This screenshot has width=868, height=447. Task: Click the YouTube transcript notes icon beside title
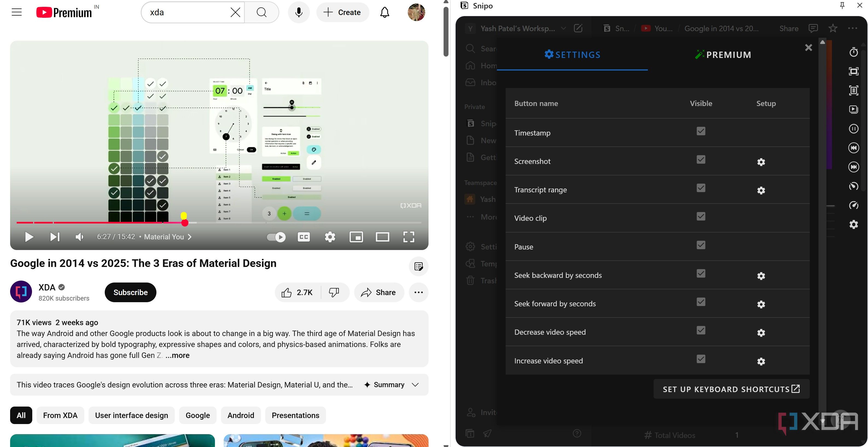tap(418, 267)
